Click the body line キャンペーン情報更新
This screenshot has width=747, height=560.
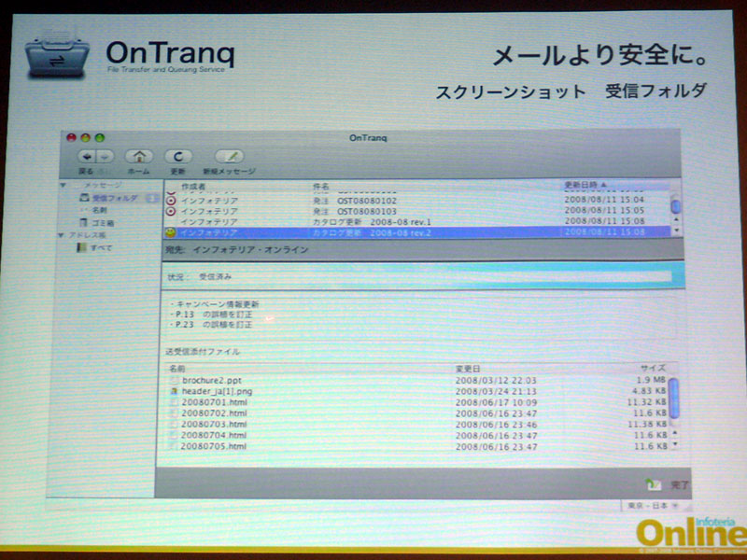pyautogui.click(x=218, y=304)
